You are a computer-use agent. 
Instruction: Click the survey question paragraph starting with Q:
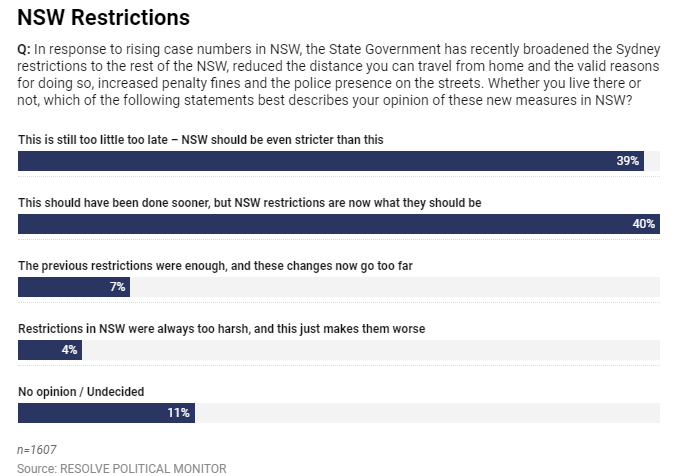click(339, 74)
